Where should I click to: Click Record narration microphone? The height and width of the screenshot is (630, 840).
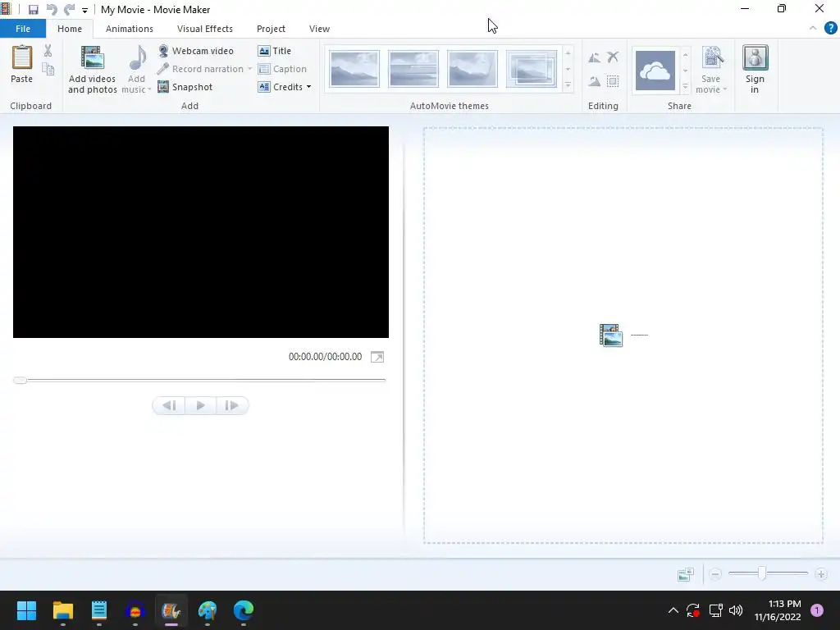(201, 69)
